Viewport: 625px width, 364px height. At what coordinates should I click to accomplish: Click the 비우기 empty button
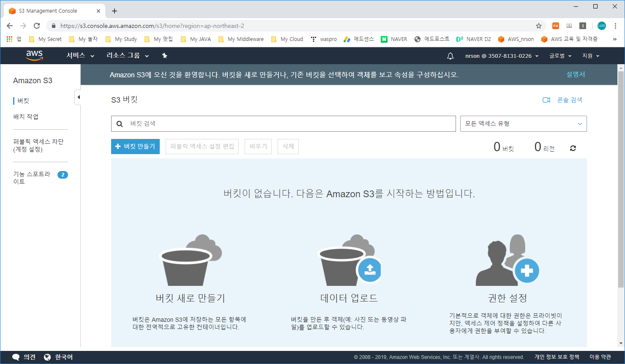(258, 147)
